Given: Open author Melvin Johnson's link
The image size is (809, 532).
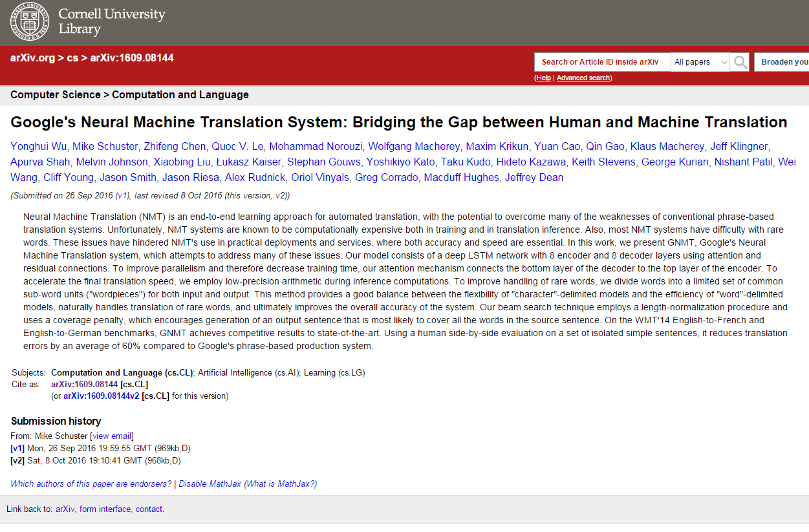Looking at the screenshot, I should click(x=111, y=162).
